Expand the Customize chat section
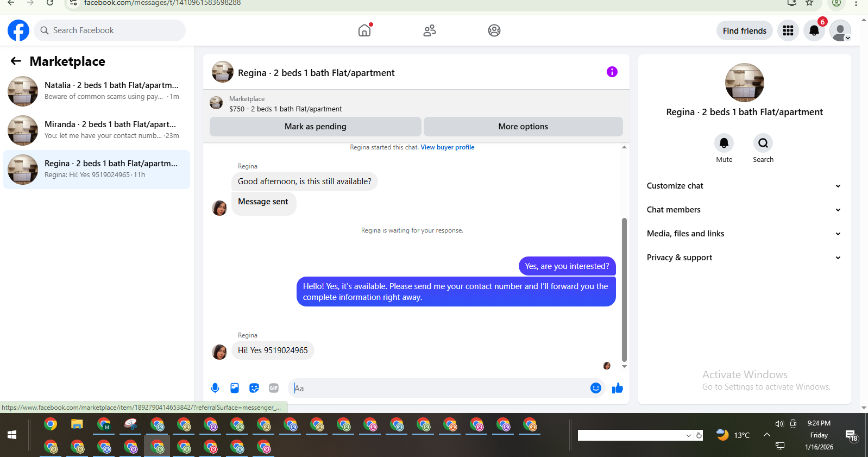 [744, 186]
